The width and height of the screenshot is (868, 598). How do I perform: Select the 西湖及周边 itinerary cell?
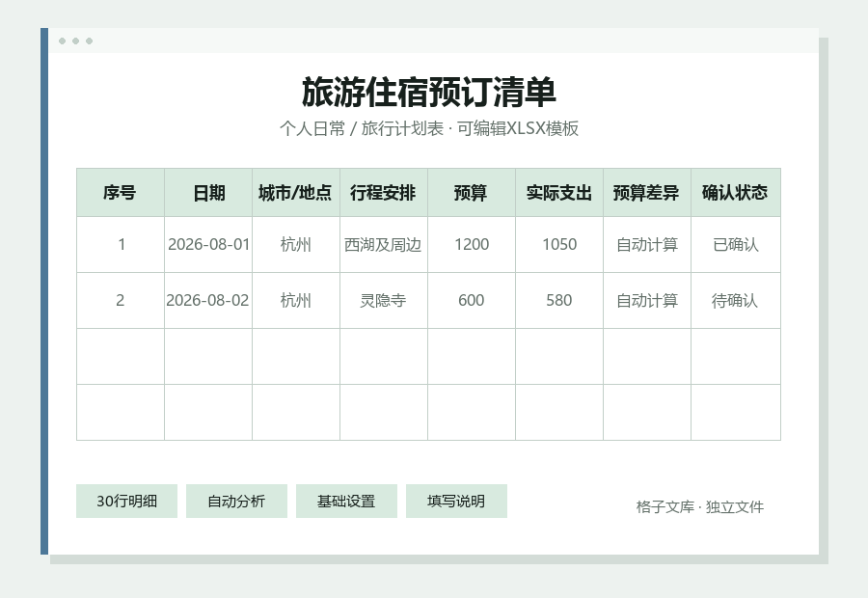384,244
